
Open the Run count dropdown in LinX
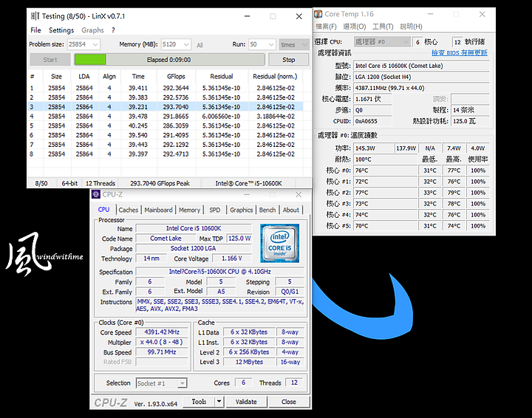coord(270,44)
